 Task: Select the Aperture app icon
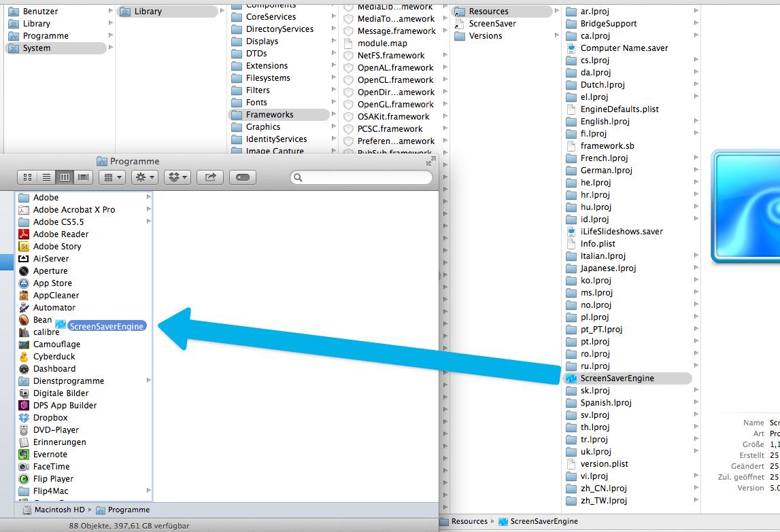coord(24,271)
